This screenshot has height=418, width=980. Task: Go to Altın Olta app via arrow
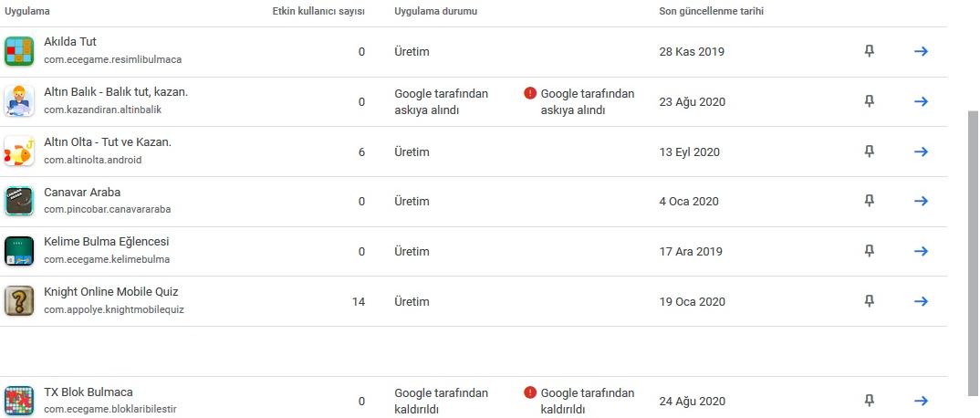tap(921, 152)
